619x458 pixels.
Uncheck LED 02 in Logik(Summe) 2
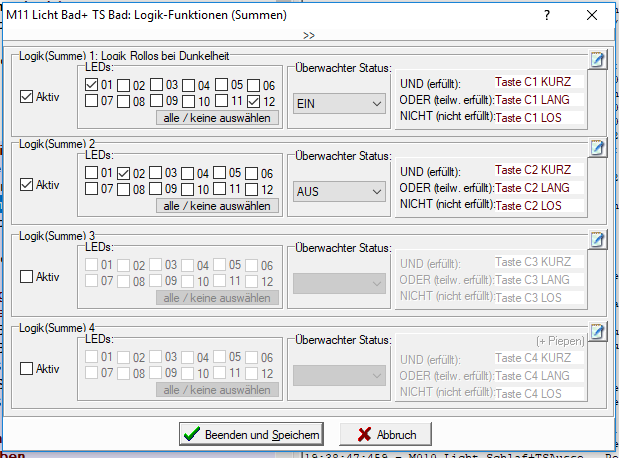[x=124, y=173]
